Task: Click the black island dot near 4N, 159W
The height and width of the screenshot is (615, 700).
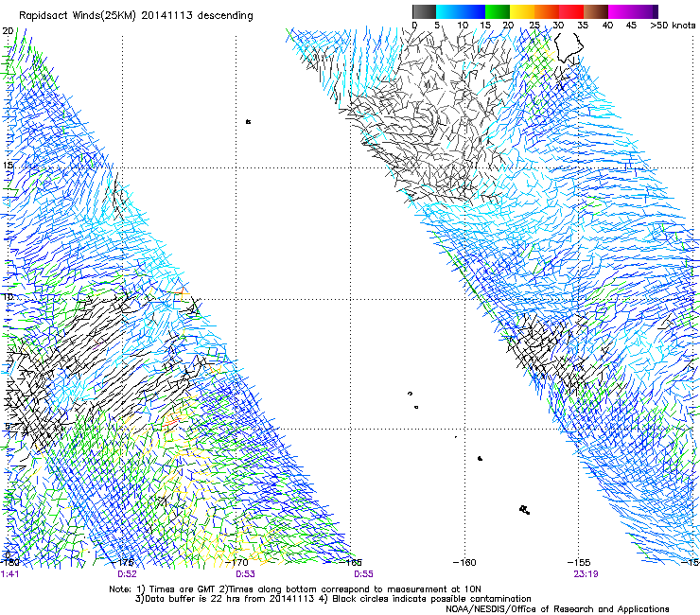Action: [480, 458]
